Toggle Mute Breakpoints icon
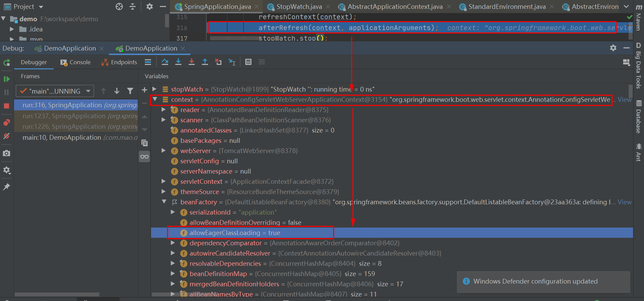644x301 pixels. tap(6, 136)
